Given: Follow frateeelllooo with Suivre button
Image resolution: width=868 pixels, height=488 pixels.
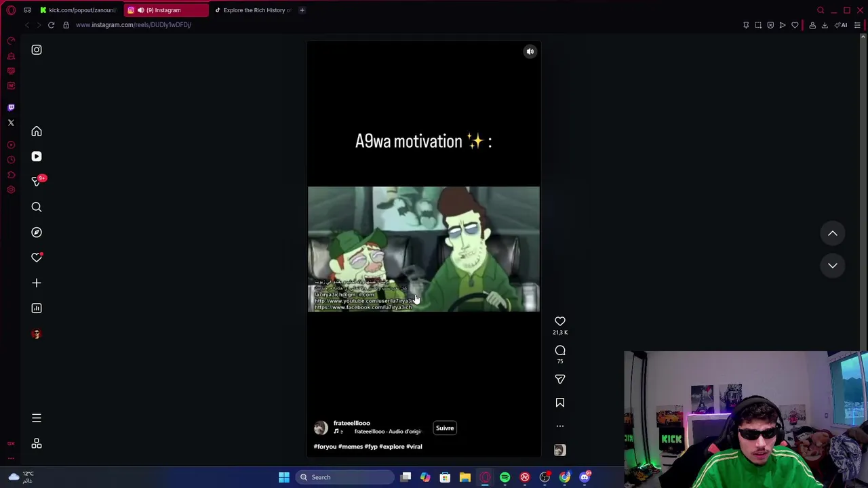Looking at the screenshot, I should (445, 428).
